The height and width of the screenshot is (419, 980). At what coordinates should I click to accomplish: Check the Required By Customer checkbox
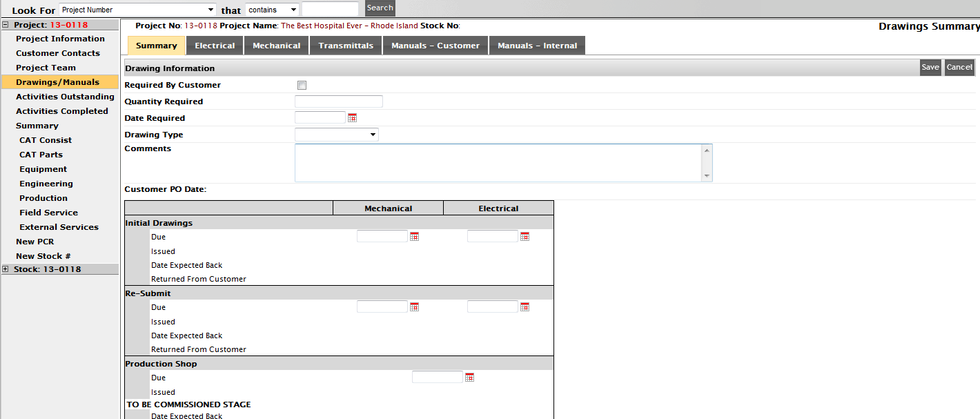tap(302, 86)
